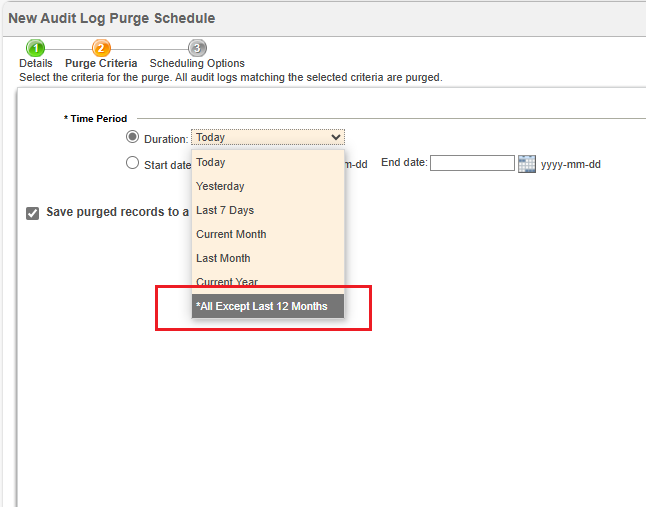This screenshot has height=507, width=646.
Task: Select the Last Month option
Action: pos(223,258)
